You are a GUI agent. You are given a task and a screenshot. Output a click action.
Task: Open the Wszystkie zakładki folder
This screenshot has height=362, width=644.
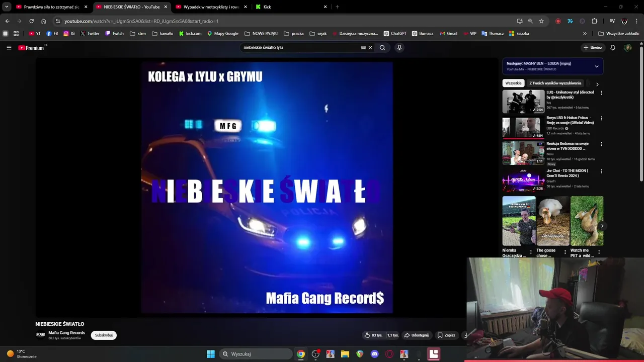click(619, 34)
